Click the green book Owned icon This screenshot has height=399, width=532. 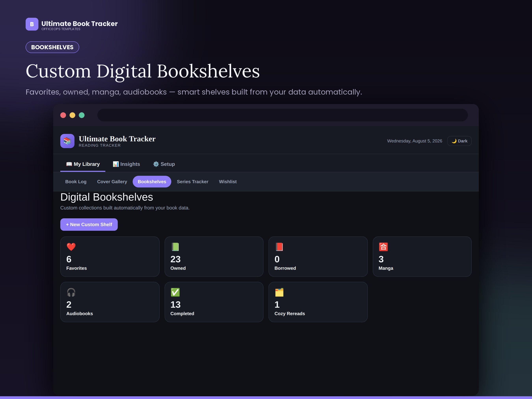click(x=175, y=247)
